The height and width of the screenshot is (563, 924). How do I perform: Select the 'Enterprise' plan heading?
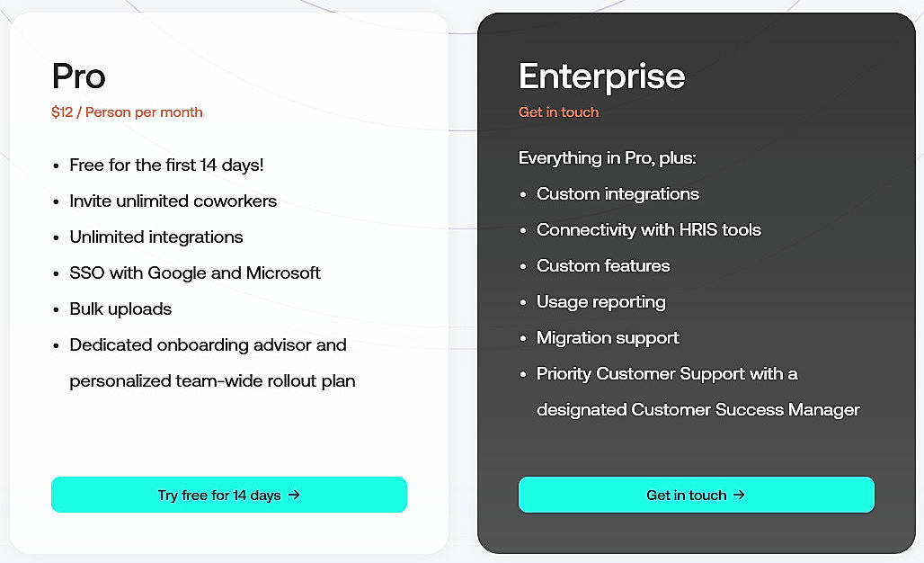tap(600, 76)
